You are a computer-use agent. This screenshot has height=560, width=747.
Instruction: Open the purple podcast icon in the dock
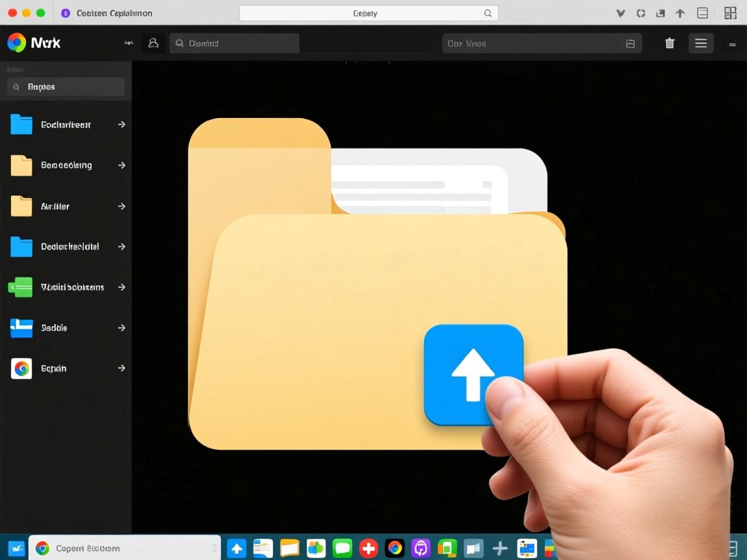pos(421,548)
